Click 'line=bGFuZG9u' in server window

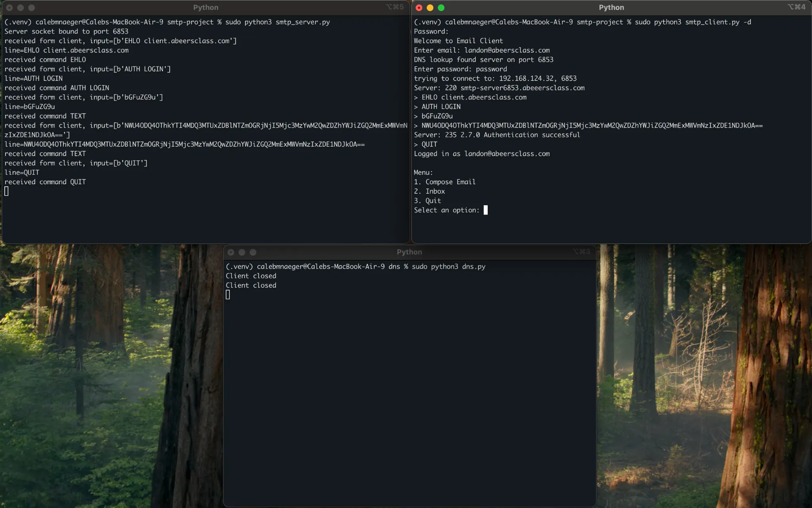click(x=30, y=107)
